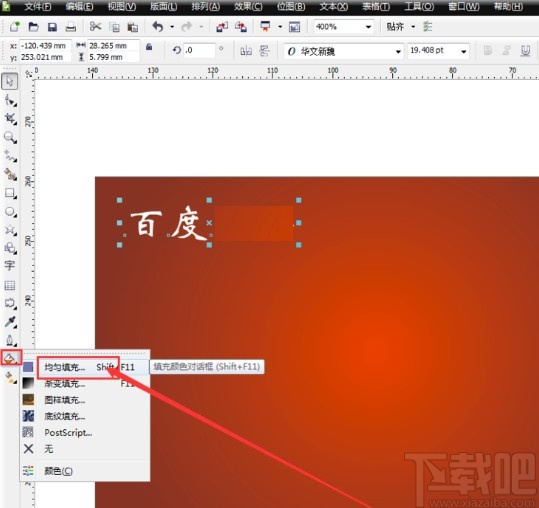
Task: Select the Shape edit tool
Action: [x=10, y=100]
